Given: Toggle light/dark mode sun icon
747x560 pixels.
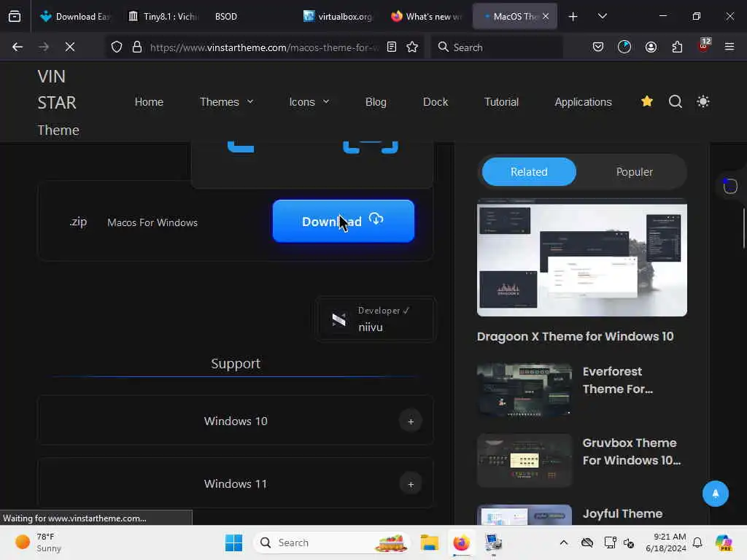Looking at the screenshot, I should (x=703, y=101).
